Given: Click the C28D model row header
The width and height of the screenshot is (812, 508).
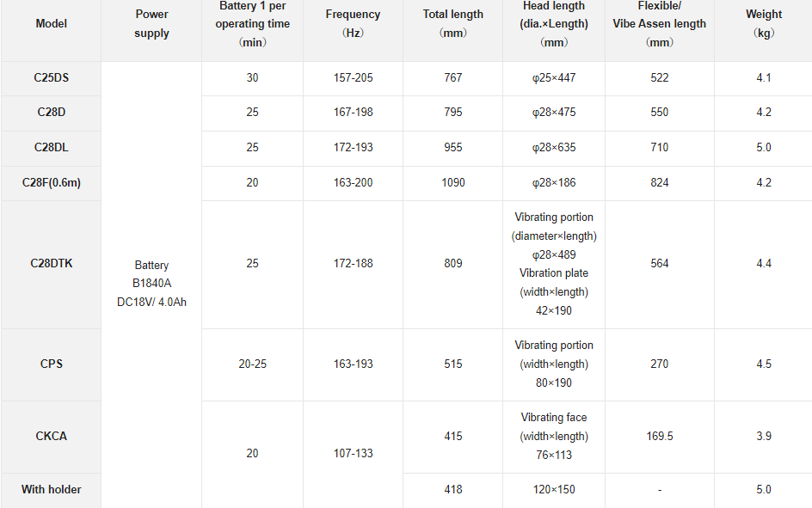Looking at the screenshot, I should (x=51, y=113).
